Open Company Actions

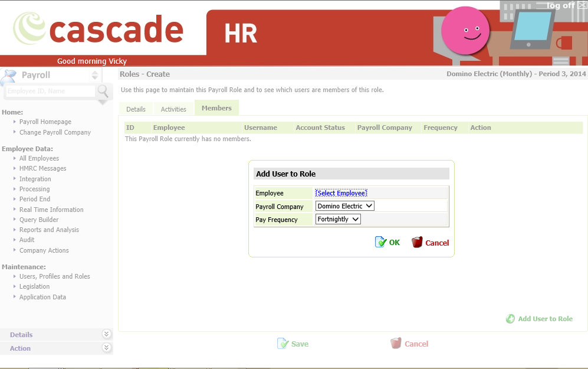(x=44, y=250)
